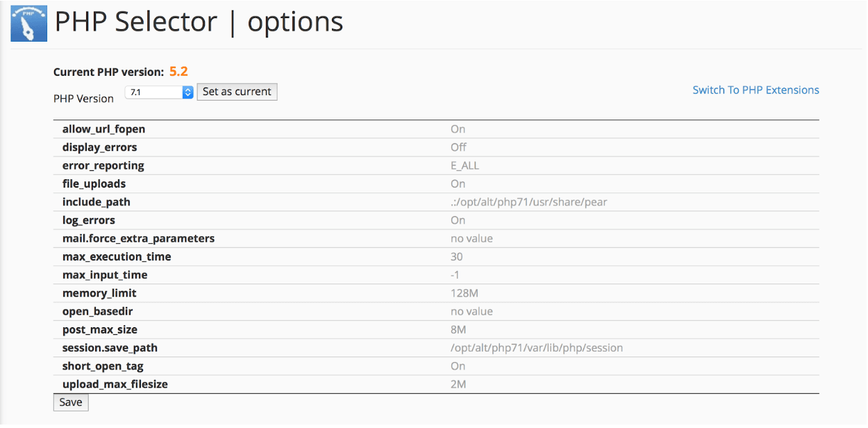Change the upload_max_filesize 2M value
This screenshot has height=428, width=868.
(x=458, y=384)
